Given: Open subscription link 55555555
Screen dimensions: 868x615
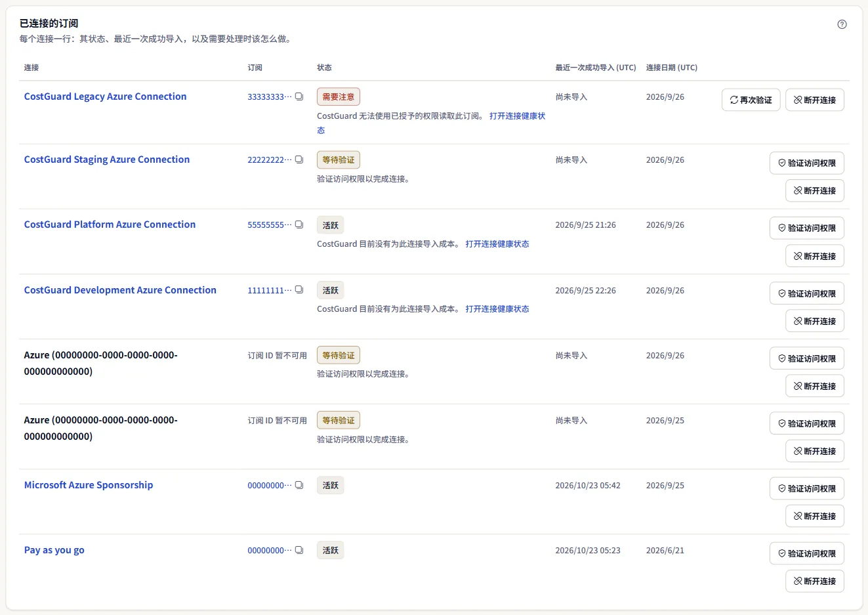Looking at the screenshot, I should point(269,224).
